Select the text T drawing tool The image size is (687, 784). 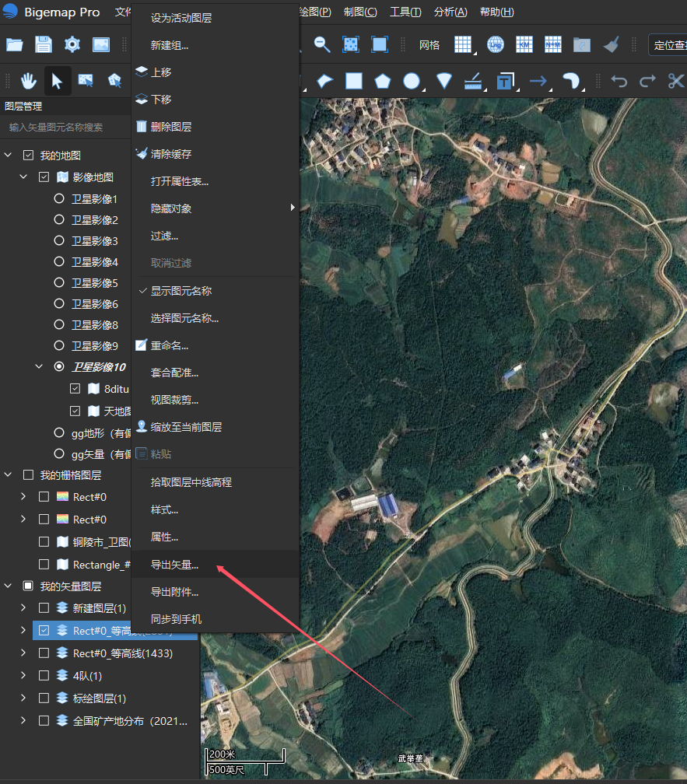coord(504,81)
